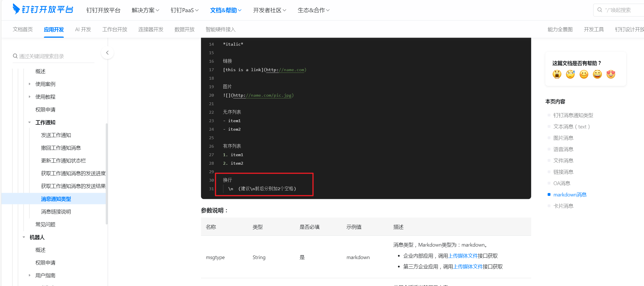Viewport: 644px width, 286px height.
Task: Switch to the 应用开发 tab
Action: tap(54, 29)
